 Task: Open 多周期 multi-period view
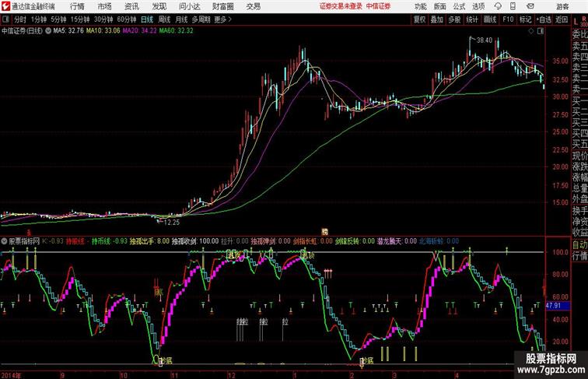tap(201, 19)
